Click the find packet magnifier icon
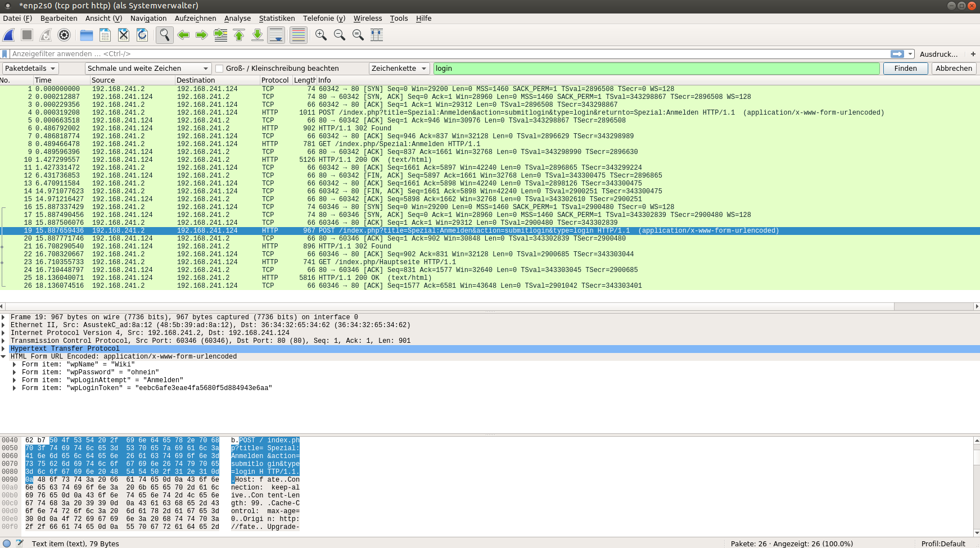 click(164, 35)
